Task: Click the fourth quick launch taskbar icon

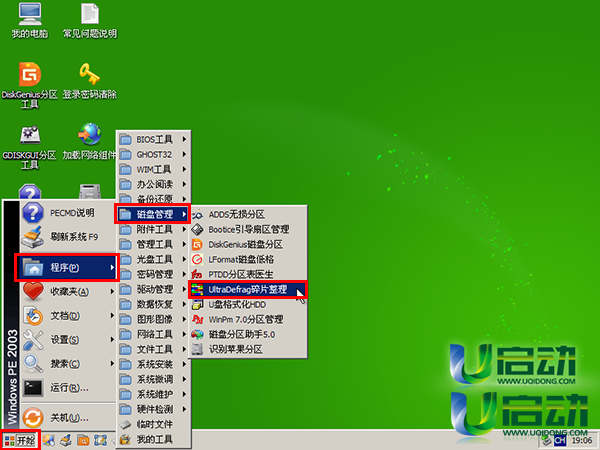Action: click(100, 440)
